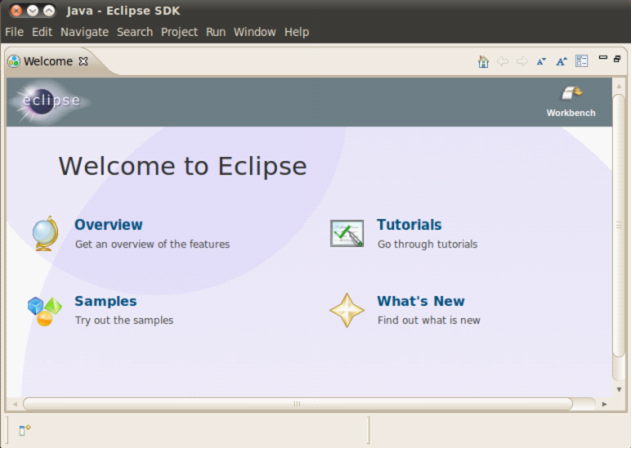The height and width of the screenshot is (449, 632).
Task: Click the Overview globe icon
Action: click(45, 233)
